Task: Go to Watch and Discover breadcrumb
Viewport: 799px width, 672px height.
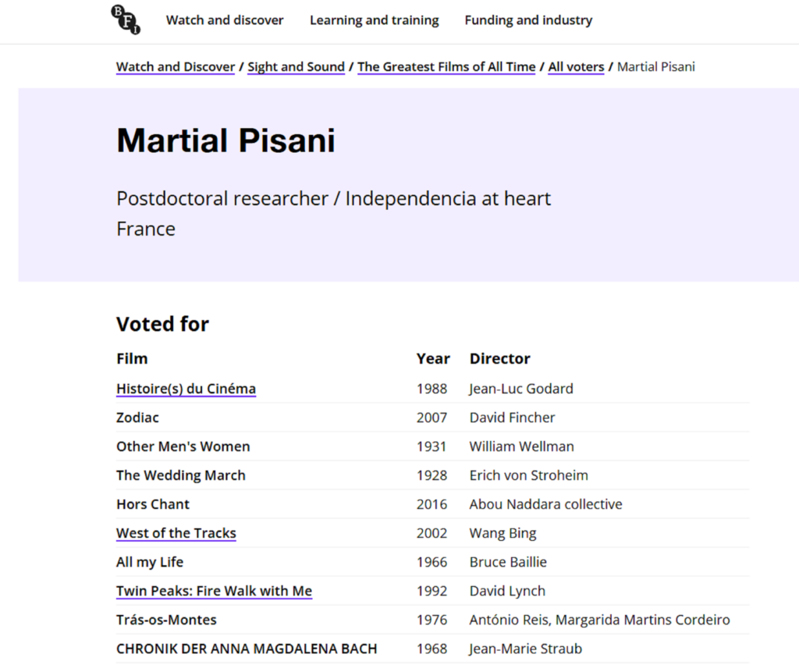Action: point(176,67)
